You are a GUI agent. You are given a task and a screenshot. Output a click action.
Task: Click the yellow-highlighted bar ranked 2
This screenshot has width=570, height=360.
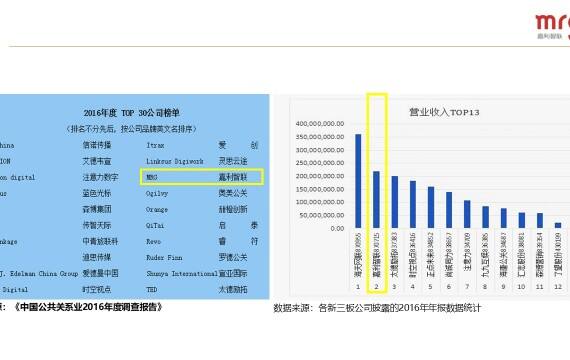point(376,200)
